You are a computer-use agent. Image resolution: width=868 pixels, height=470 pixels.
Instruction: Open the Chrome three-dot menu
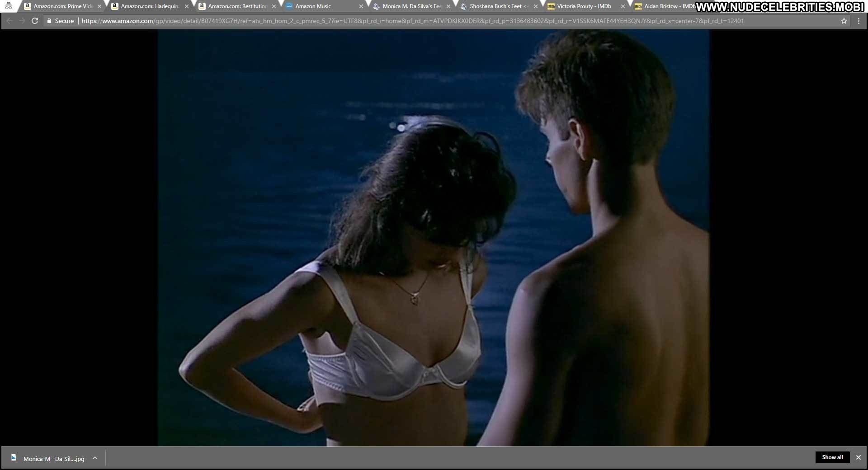[859, 21]
